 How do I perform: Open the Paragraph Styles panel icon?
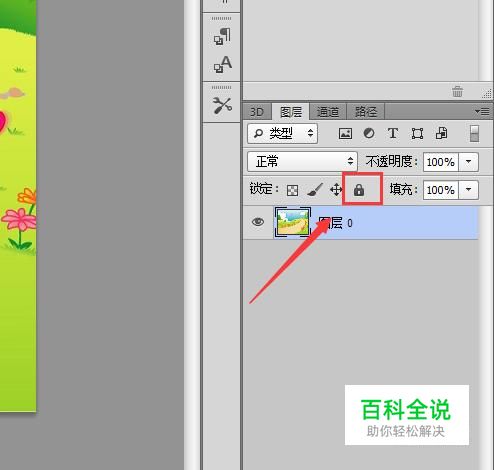222,36
